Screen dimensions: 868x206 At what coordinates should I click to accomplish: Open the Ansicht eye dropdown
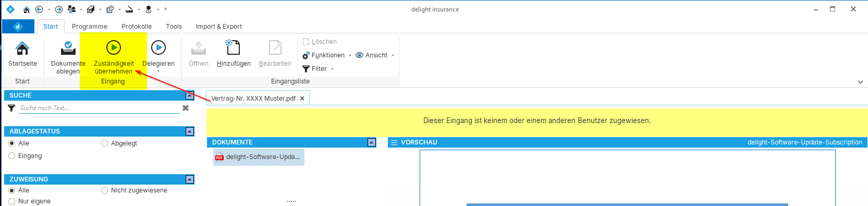click(x=375, y=55)
